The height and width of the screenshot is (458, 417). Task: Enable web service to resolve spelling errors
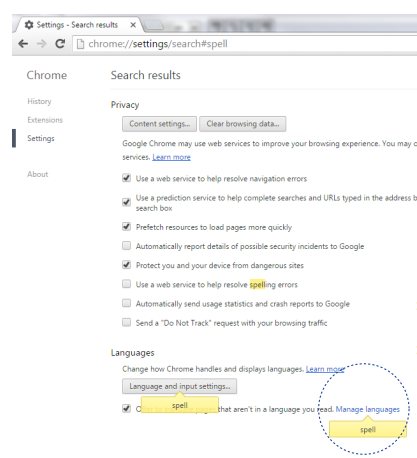pyautogui.click(x=126, y=284)
